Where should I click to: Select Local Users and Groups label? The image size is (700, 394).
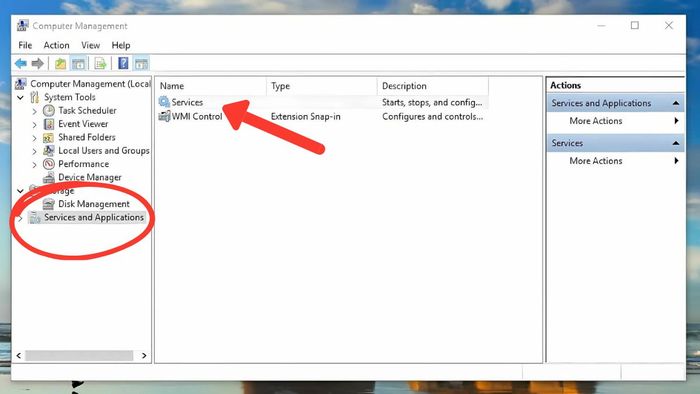coord(104,151)
